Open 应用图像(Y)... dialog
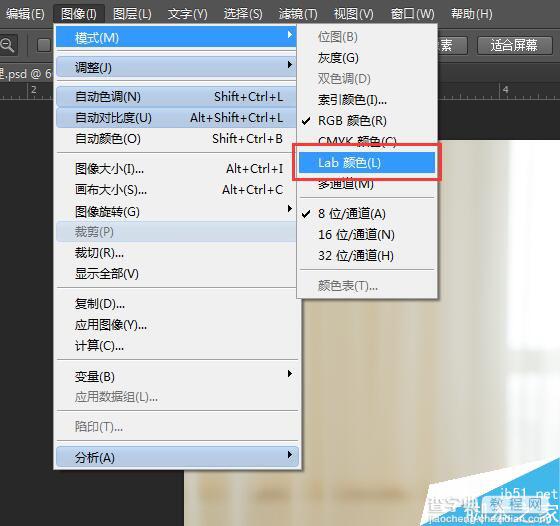This screenshot has width=560, height=526. (x=176, y=325)
